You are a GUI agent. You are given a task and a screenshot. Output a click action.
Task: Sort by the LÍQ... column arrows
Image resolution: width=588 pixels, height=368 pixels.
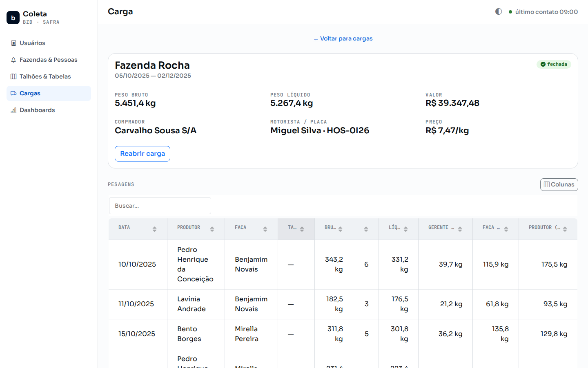tap(405, 229)
